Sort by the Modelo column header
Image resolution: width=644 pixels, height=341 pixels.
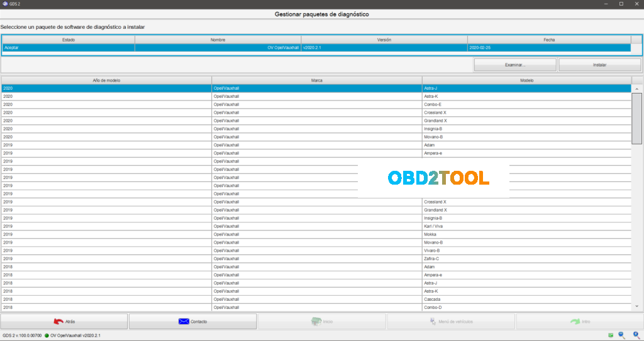click(x=526, y=80)
